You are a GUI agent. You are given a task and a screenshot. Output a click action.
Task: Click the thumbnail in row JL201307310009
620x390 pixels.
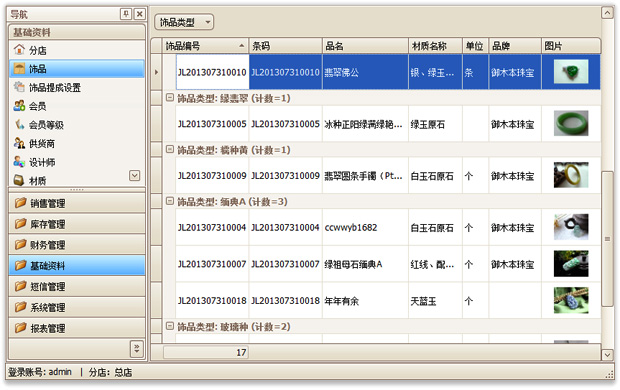(571, 175)
